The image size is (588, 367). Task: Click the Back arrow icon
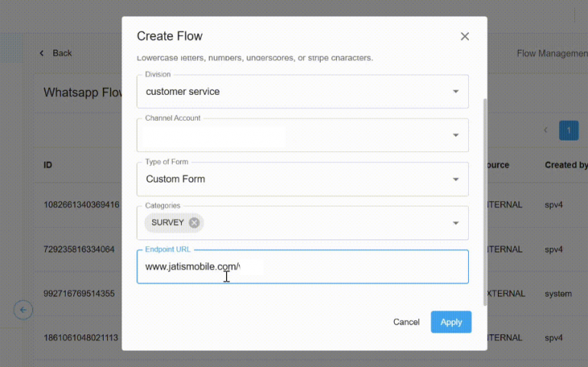(x=42, y=53)
